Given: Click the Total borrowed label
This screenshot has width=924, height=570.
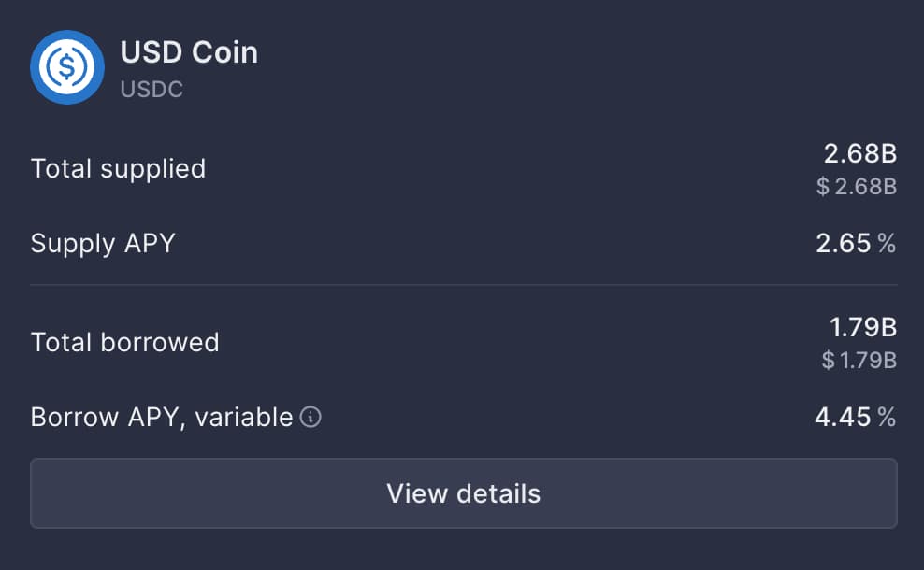Looking at the screenshot, I should click(124, 342).
